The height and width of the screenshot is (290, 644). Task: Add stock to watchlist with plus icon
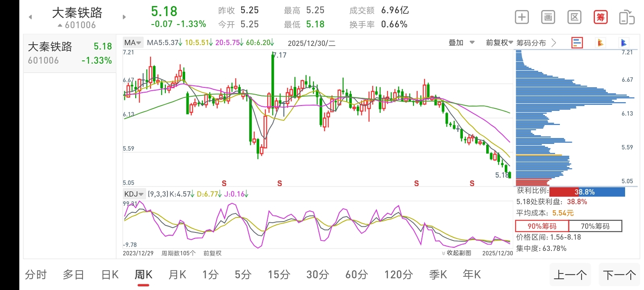[522, 17]
